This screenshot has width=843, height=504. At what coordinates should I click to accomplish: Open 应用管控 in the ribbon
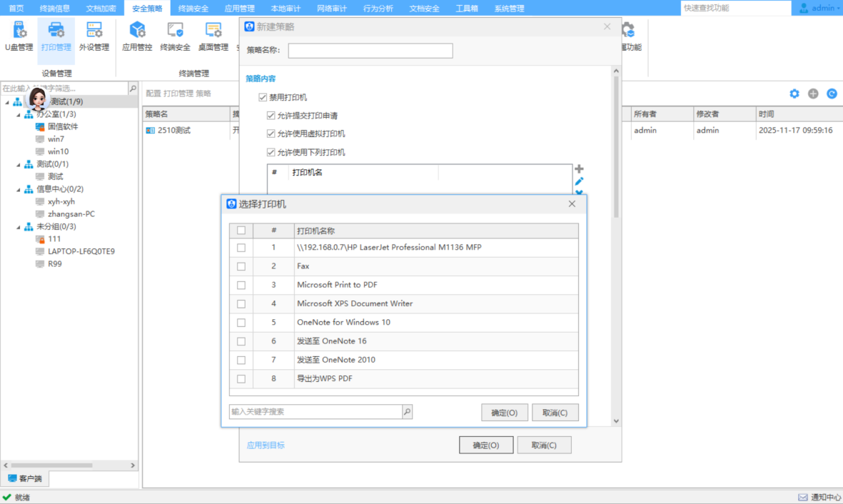(137, 37)
